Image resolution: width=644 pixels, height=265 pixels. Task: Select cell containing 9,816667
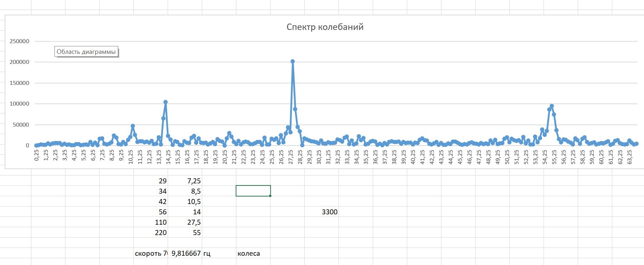[185, 253]
